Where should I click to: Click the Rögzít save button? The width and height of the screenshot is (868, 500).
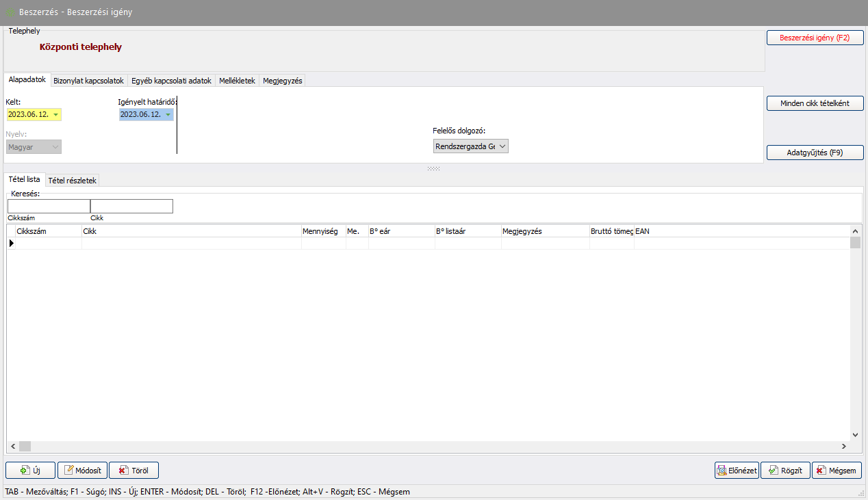(x=785, y=470)
